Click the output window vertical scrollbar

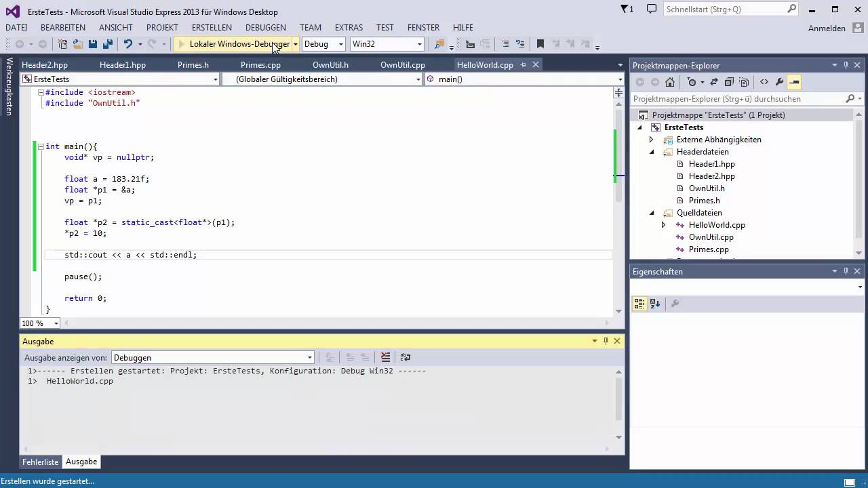point(618,400)
